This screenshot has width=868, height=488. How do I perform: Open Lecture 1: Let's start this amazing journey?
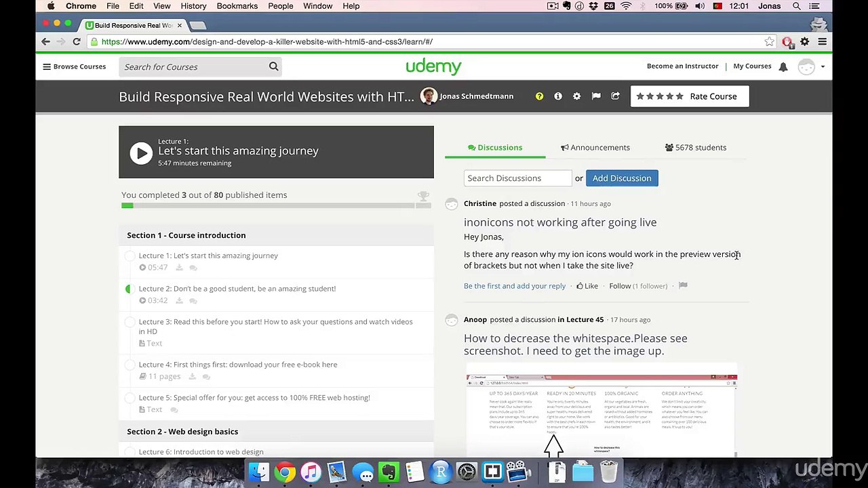pyautogui.click(x=208, y=256)
